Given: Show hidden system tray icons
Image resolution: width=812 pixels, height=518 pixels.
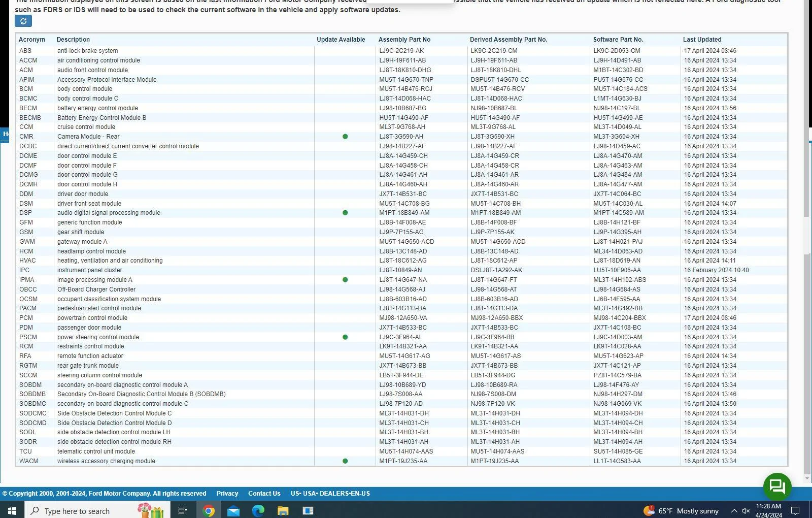Looking at the screenshot, I should (x=734, y=511).
